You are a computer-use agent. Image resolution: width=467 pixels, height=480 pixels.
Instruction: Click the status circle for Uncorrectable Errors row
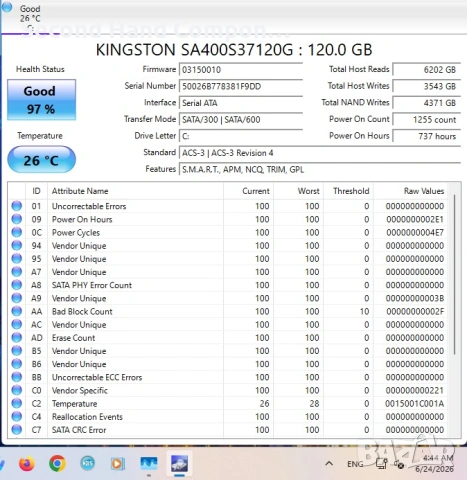coord(17,206)
